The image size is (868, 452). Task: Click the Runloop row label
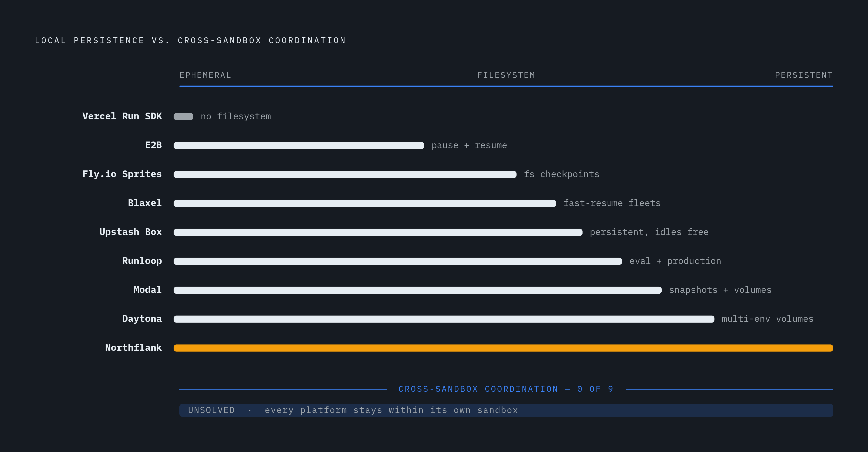142,261
